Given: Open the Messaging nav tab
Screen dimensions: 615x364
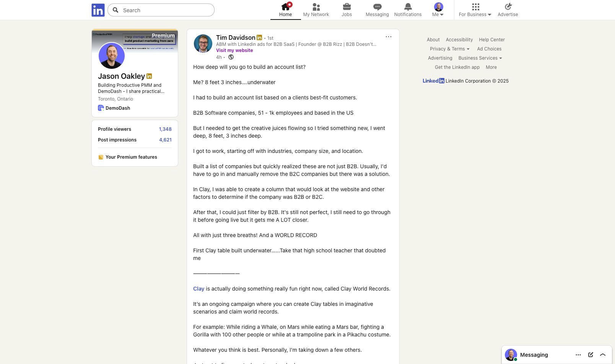Looking at the screenshot, I should (377, 10).
